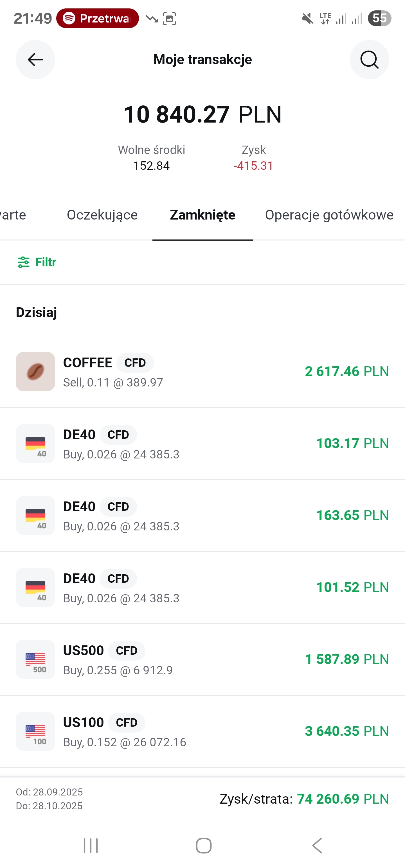Tap the Filtr sliders icon
The height and width of the screenshot is (868, 405).
pyautogui.click(x=24, y=262)
